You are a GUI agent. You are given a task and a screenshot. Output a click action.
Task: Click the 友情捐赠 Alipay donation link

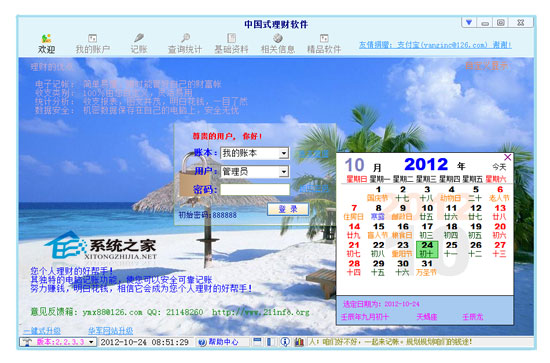coord(435,45)
